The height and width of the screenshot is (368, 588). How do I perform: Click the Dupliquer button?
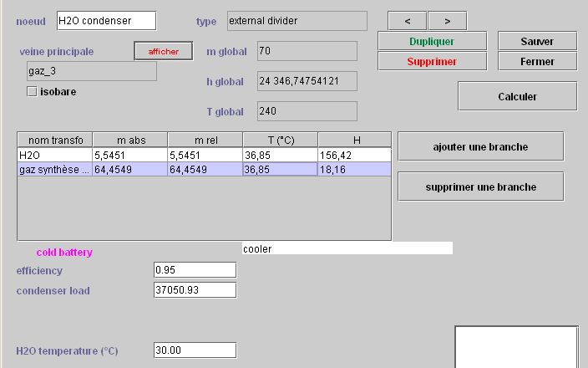[432, 41]
